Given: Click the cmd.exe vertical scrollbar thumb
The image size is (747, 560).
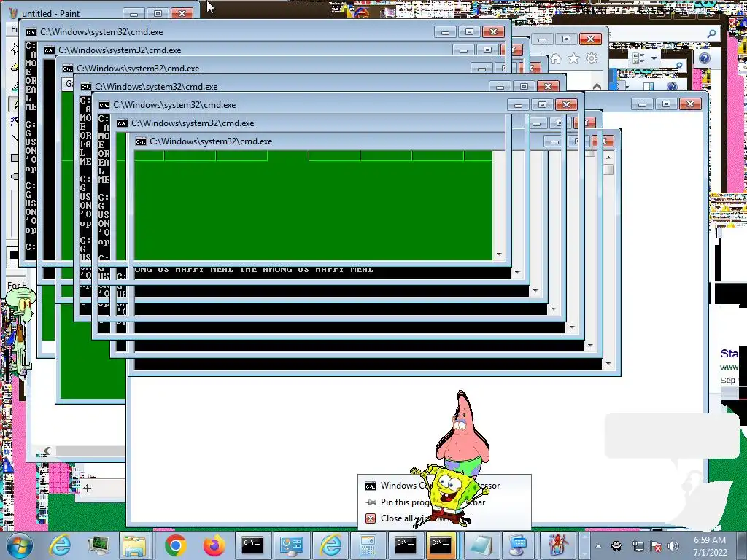Looking at the screenshot, I should coord(608,169).
